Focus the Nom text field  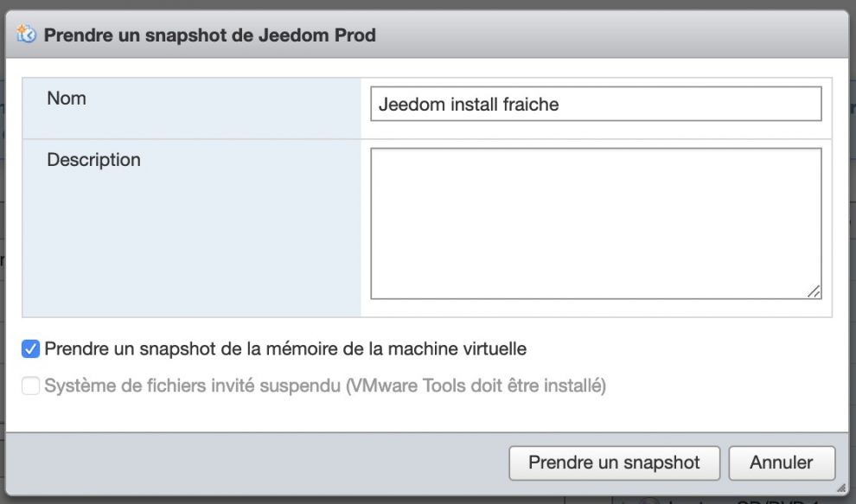coord(596,104)
